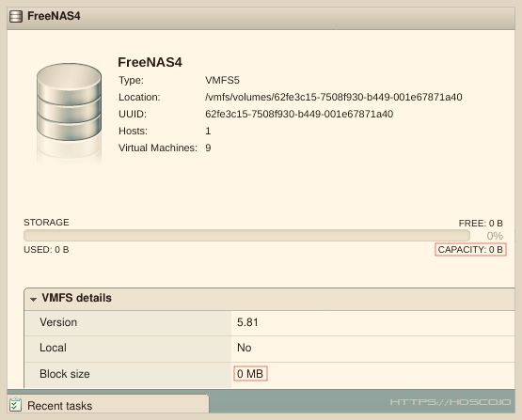The image size is (522, 420).
Task: Click the datastore icon in the FreeNAS4 title bar
Action: (x=16, y=16)
